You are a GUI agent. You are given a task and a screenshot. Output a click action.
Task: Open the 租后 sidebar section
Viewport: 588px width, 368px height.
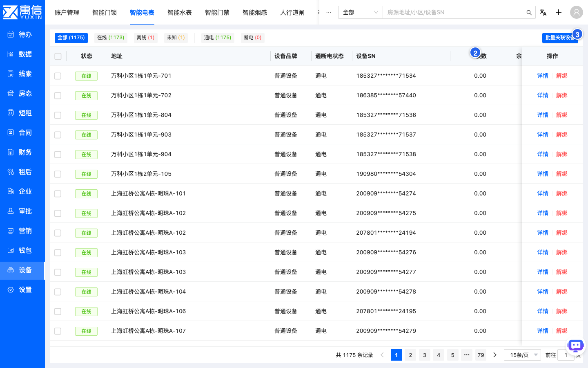coord(22,172)
